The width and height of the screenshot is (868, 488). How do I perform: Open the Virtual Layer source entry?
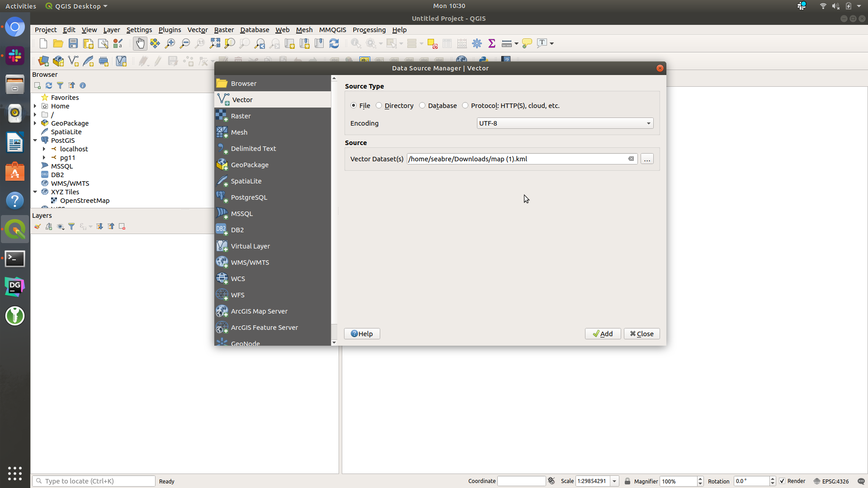250,246
